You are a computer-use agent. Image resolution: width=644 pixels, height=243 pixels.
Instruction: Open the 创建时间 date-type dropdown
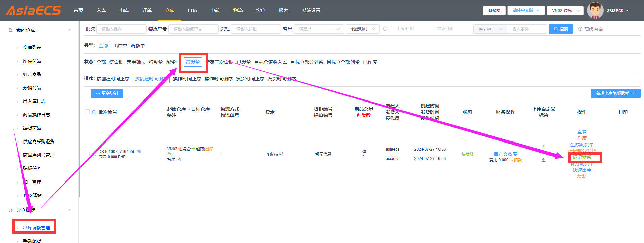(363, 29)
